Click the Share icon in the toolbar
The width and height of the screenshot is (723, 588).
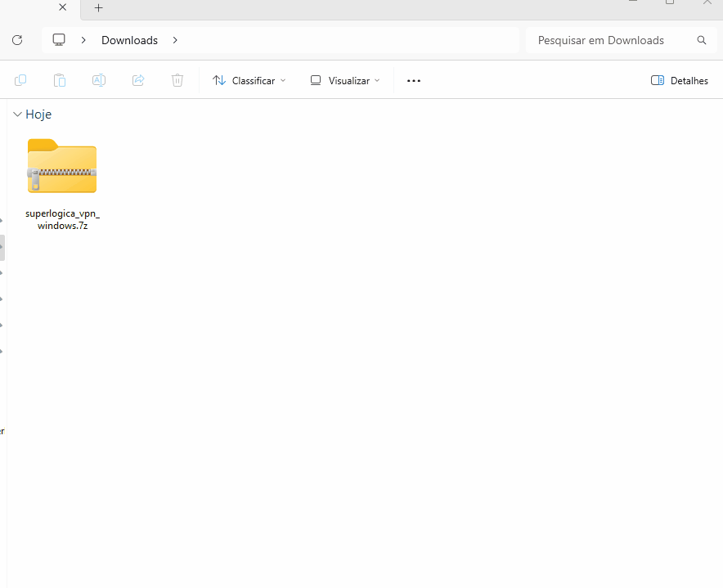(x=138, y=80)
